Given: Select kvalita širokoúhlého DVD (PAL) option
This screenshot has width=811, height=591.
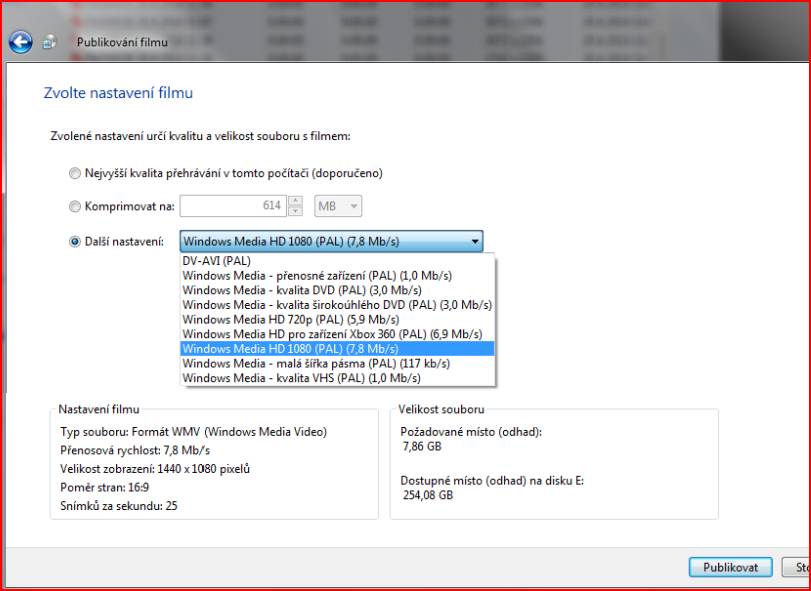Looking at the screenshot, I should 337,305.
